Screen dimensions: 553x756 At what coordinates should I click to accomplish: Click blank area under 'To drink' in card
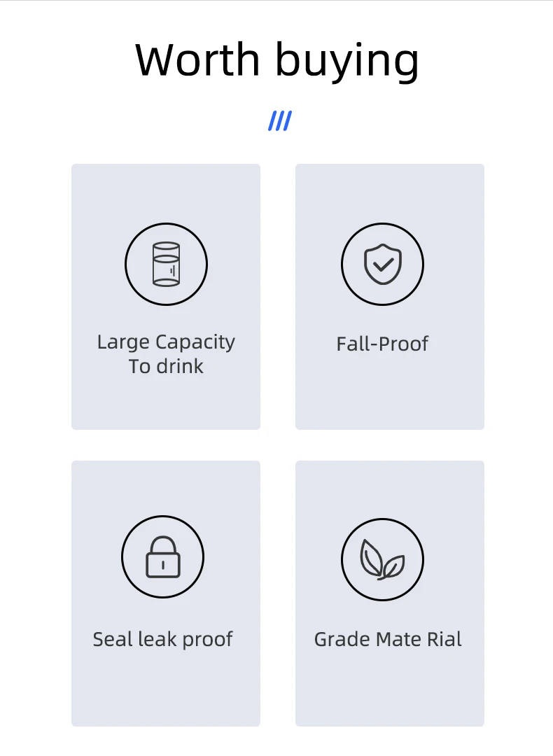[x=166, y=404]
